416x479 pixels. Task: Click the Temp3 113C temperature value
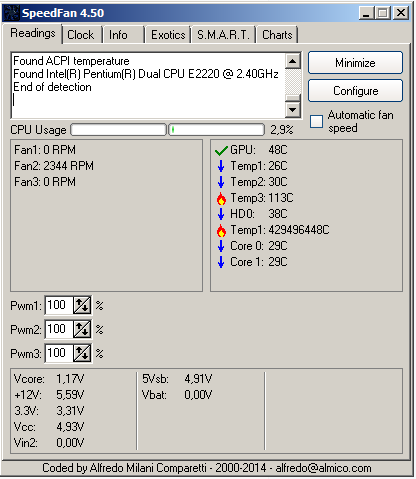pyautogui.click(x=281, y=198)
